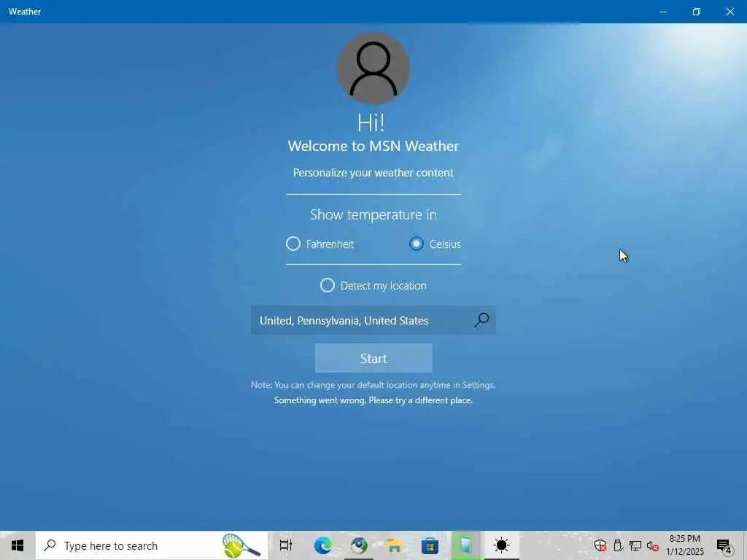Click the 'Show temperature in' label
This screenshot has width=747, height=560.
[373, 215]
